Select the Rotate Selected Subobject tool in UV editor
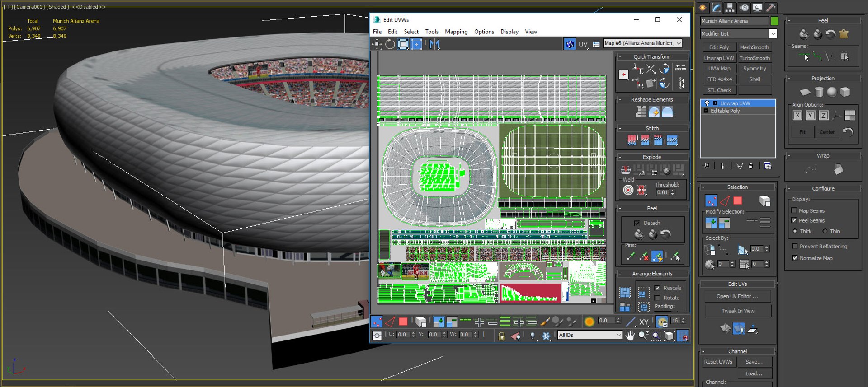The height and width of the screenshot is (387, 868). (x=390, y=44)
